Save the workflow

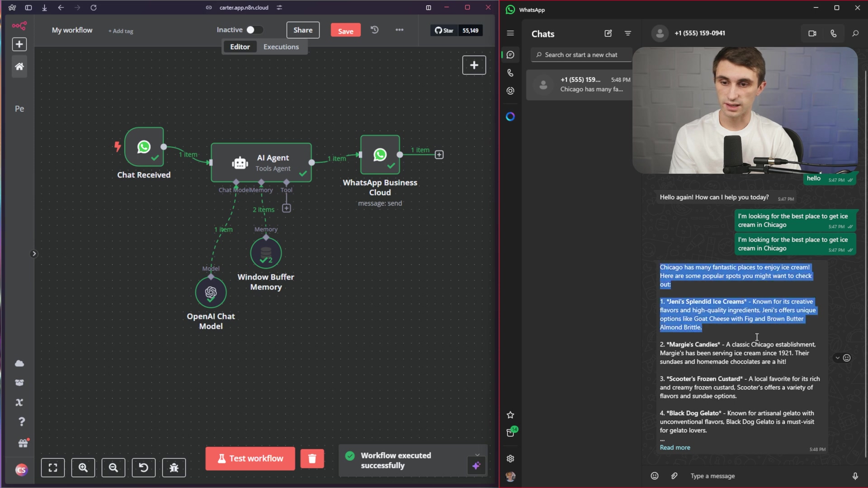coord(345,31)
